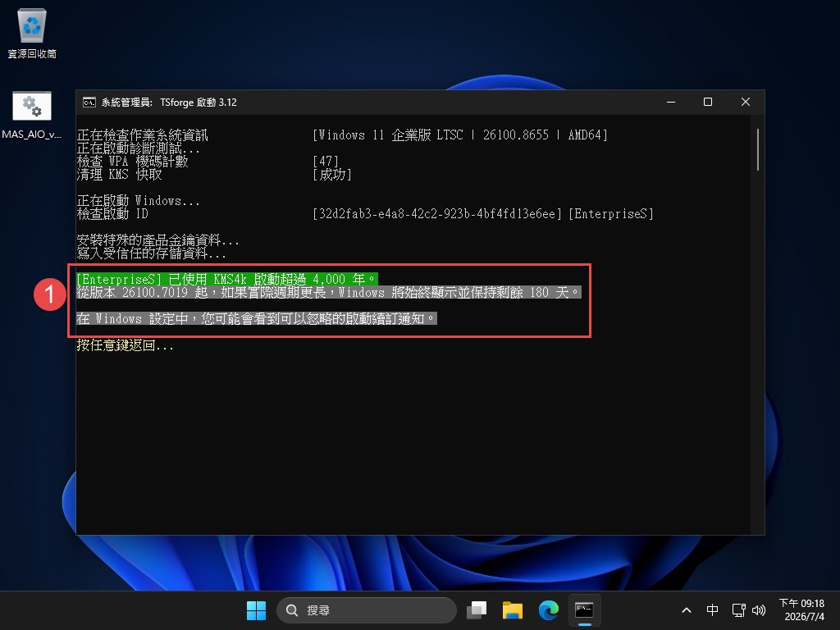Click the label '清理 KMS 快取'

tap(119, 174)
